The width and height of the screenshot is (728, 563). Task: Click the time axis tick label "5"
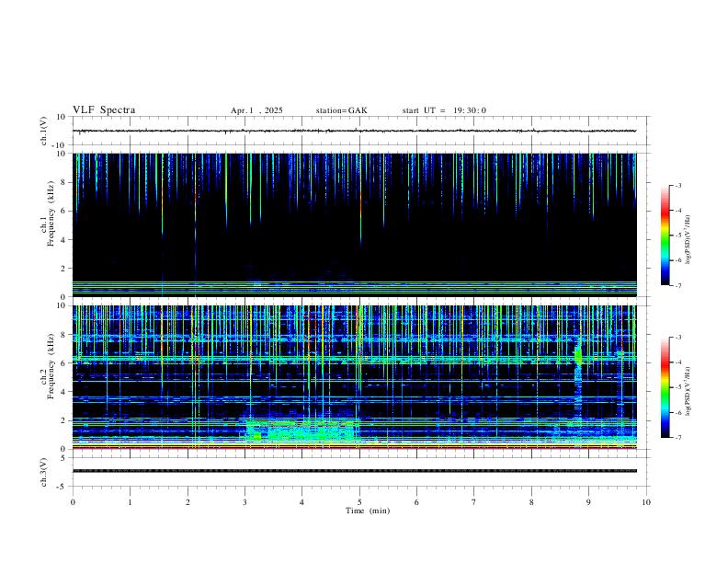pyautogui.click(x=359, y=502)
